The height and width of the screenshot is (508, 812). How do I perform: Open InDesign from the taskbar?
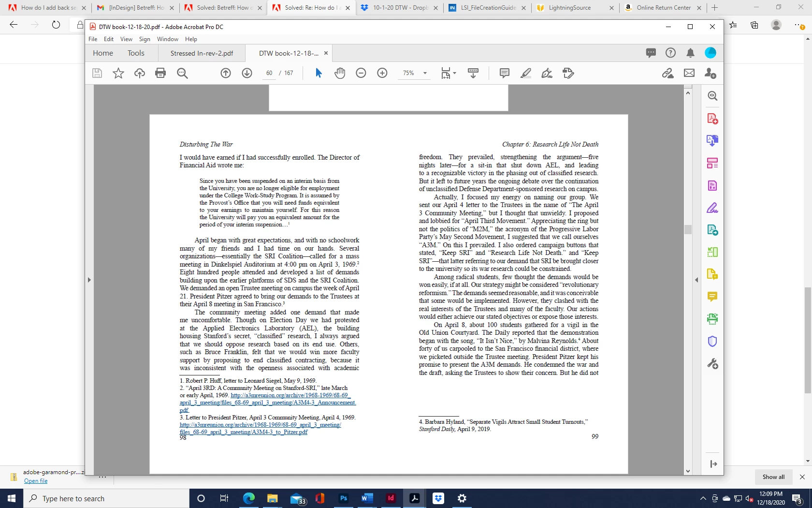[391, 498]
